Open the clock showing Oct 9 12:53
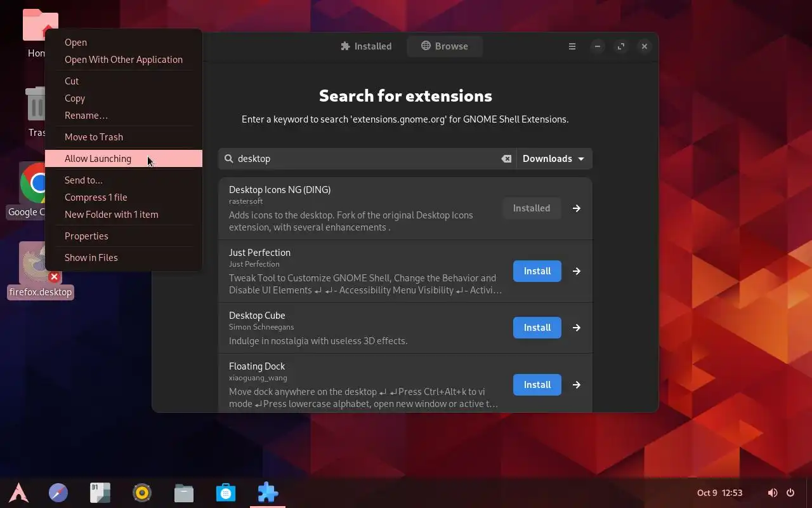 pos(719,493)
